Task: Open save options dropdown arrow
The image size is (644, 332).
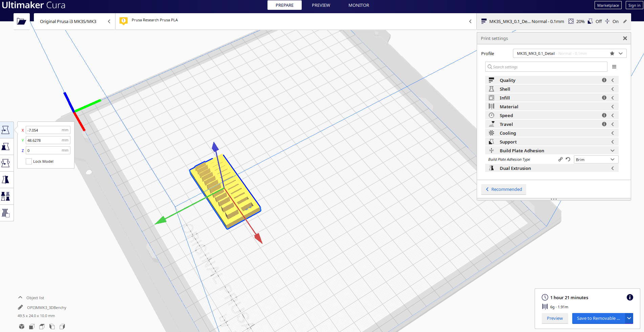Action: tap(629, 318)
